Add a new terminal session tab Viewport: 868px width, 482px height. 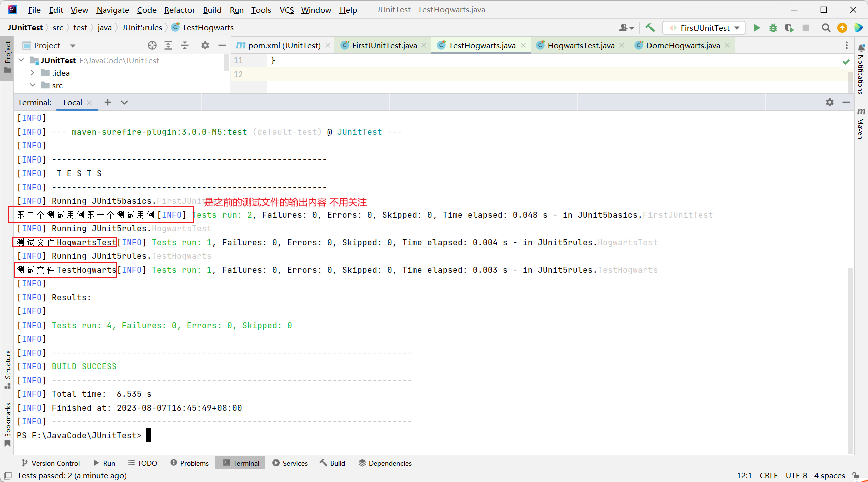pos(108,102)
